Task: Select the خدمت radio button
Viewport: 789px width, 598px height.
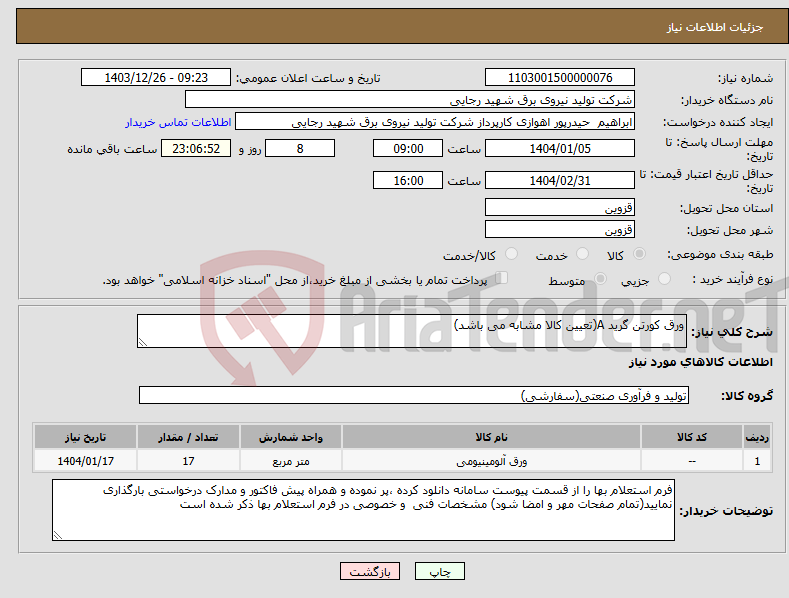Action: 582,254
